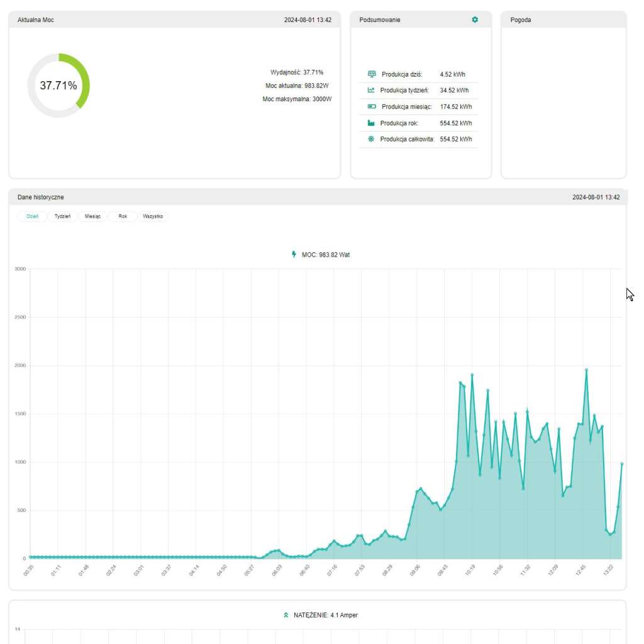Viewport: 644px width, 644px height.
Task: Switch history range to Tydzień
Action: (x=62, y=216)
